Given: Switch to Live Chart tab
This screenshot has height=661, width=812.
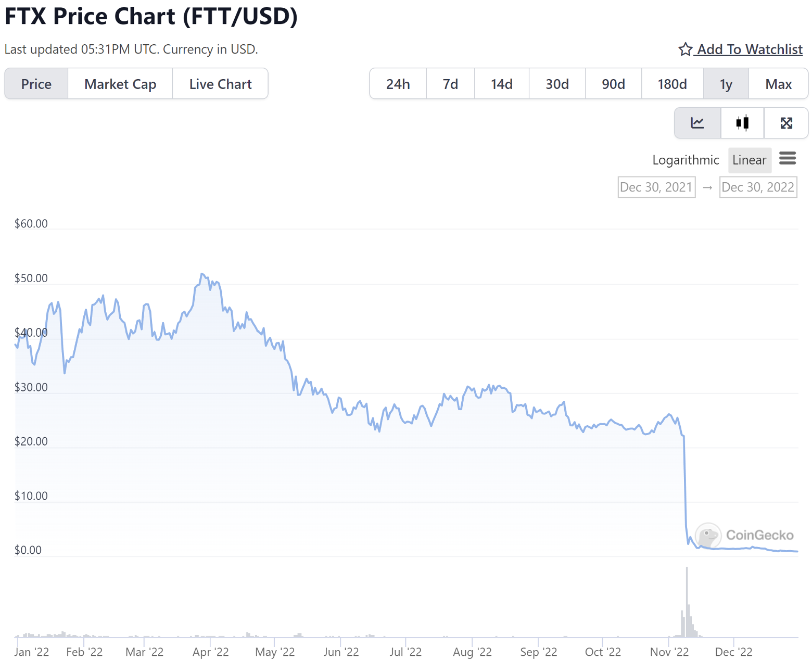Looking at the screenshot, I should coord(220,84).
